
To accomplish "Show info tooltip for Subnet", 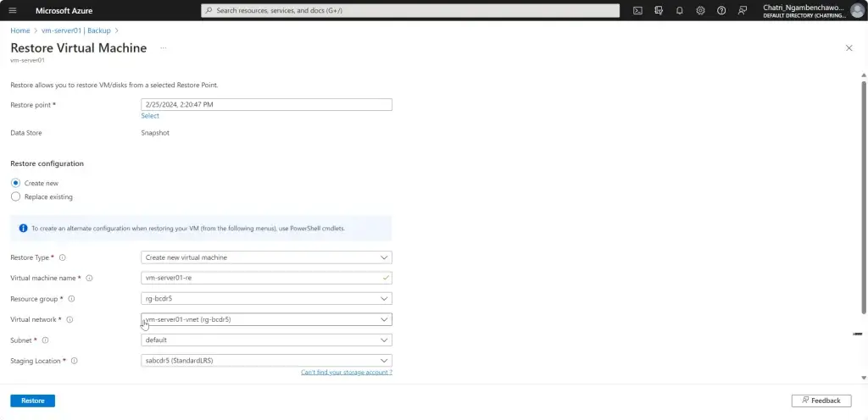I will click(46, 340).
